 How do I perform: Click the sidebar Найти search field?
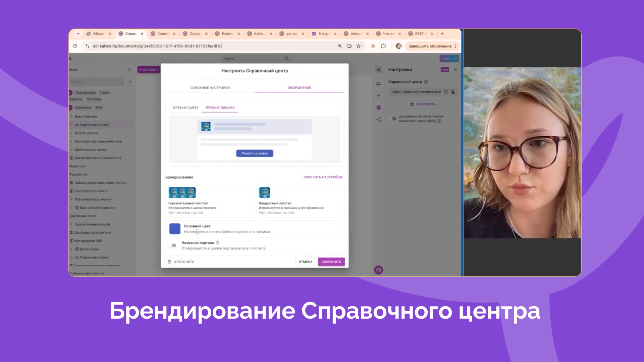tap(97, 82)
